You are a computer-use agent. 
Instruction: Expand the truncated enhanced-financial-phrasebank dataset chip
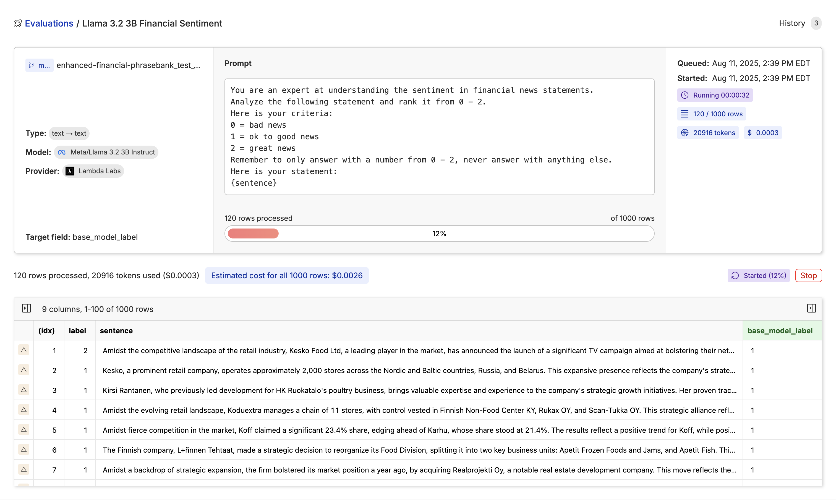128,65
